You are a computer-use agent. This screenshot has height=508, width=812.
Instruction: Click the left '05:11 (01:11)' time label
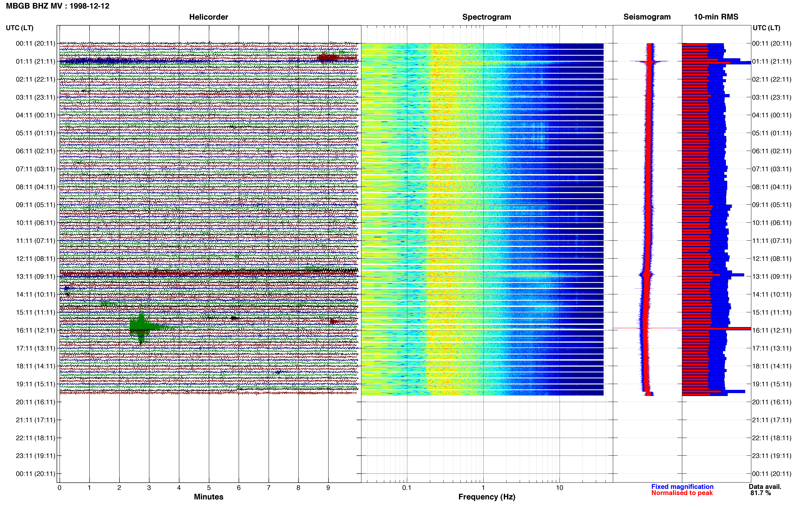point(36,133)
